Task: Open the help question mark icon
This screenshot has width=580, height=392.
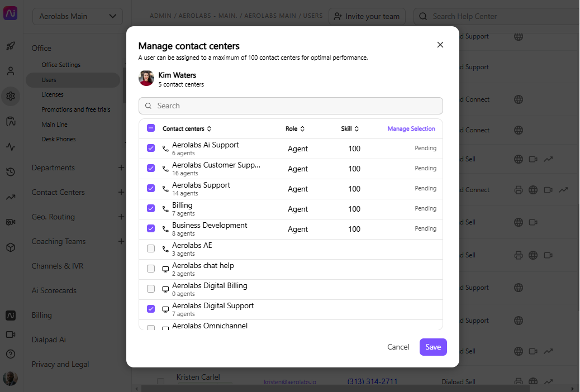Action: tap(11, 354)
